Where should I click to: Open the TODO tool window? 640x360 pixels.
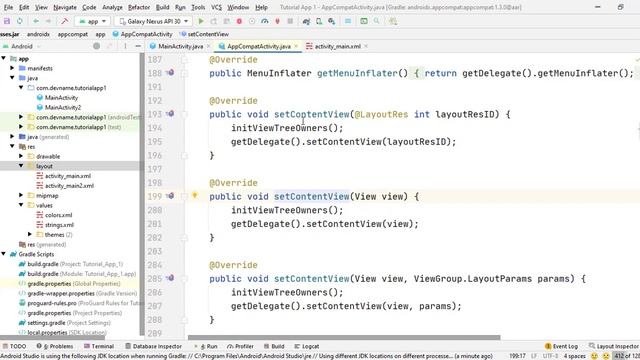[15, 346]
